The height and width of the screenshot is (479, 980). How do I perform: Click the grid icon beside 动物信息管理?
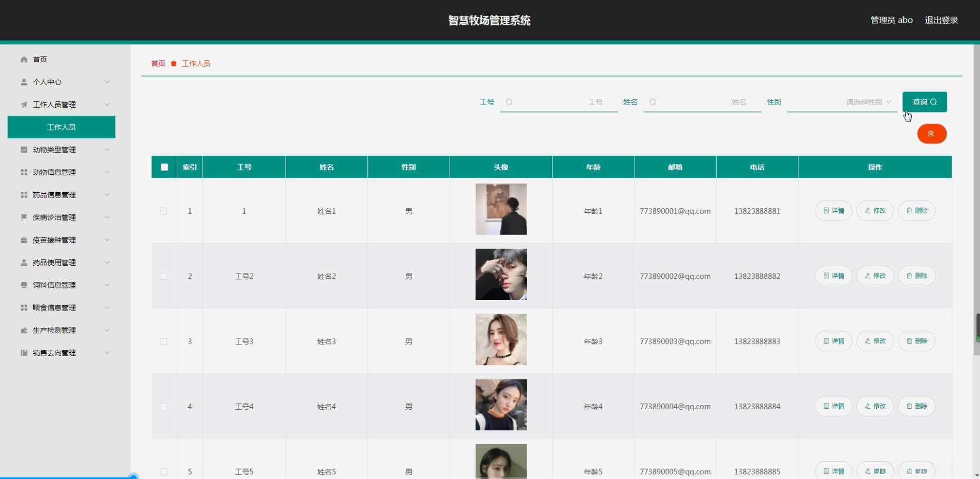click(24, 172)
